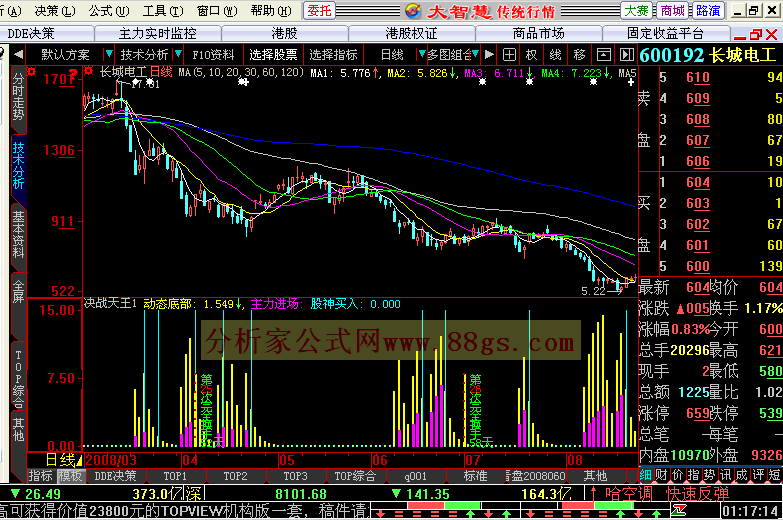Click the left arrow toolbar icon
Image resolution: width=783 pixels, height=520 pixels.
click(x=18, y=54)
